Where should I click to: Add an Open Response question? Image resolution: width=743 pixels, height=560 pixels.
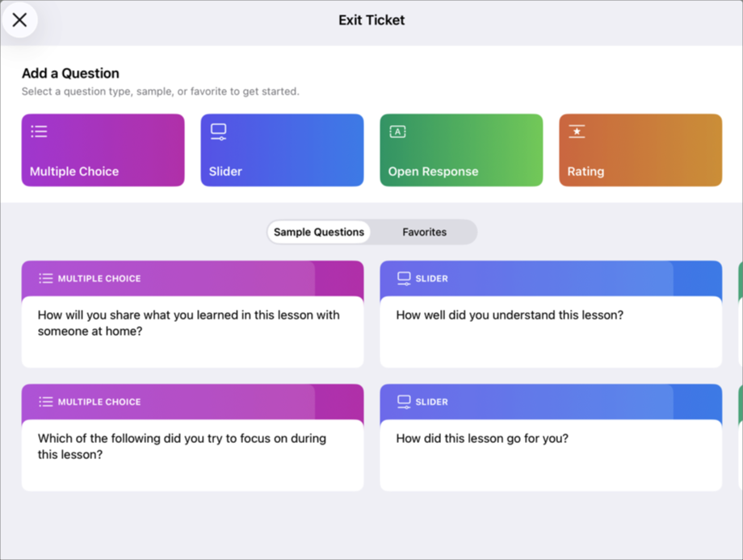[461, 150]
